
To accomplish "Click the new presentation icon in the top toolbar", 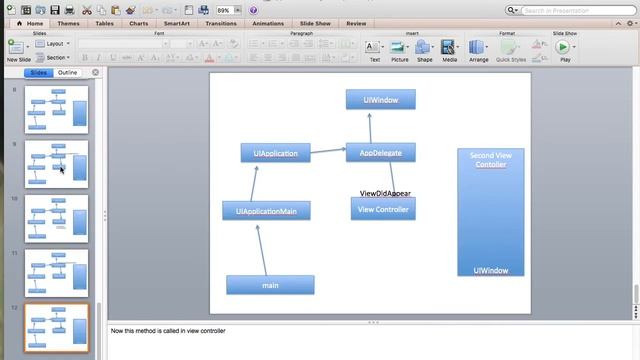I will 11,10.
